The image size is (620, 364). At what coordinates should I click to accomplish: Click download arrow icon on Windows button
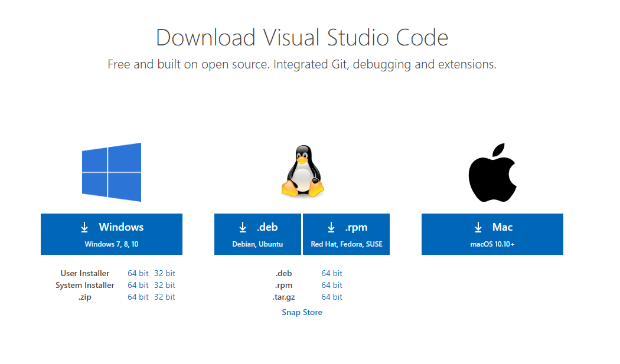pos(84,227)
